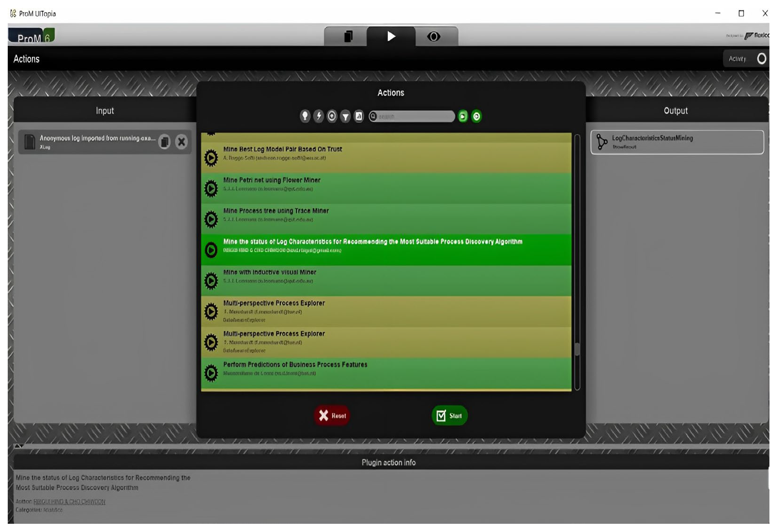Toggle the green circular play filter button
Image resolution: width=776 pixels, height=532 pixels.
[x=476, y=116]
